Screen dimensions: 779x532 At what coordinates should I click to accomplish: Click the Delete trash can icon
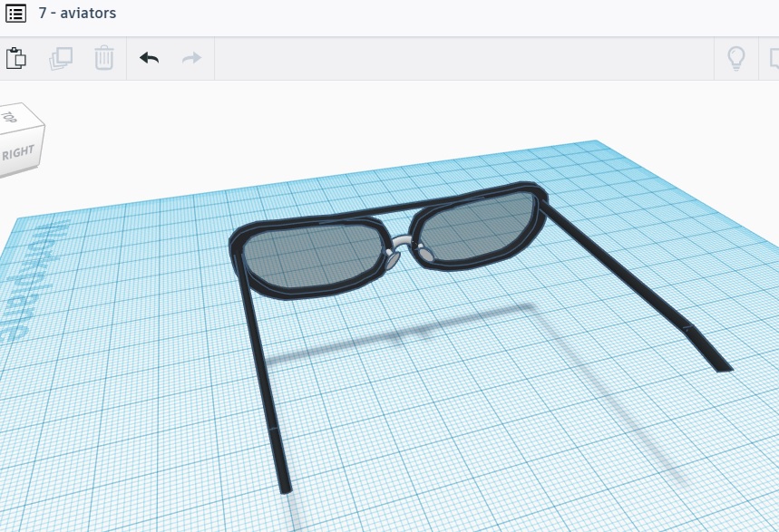click(x=104, y=59)
